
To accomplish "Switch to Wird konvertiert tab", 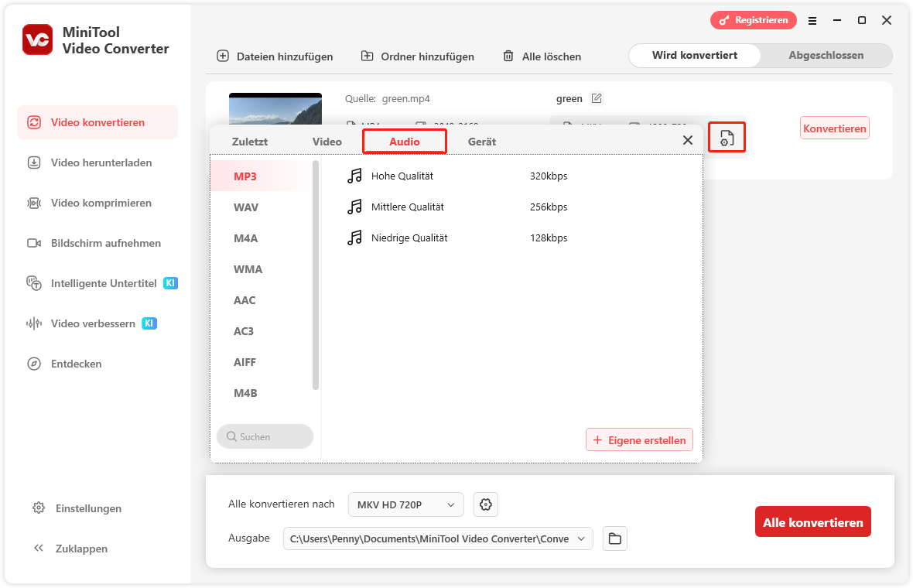I will pyautogui.click(x=695, y=55).
